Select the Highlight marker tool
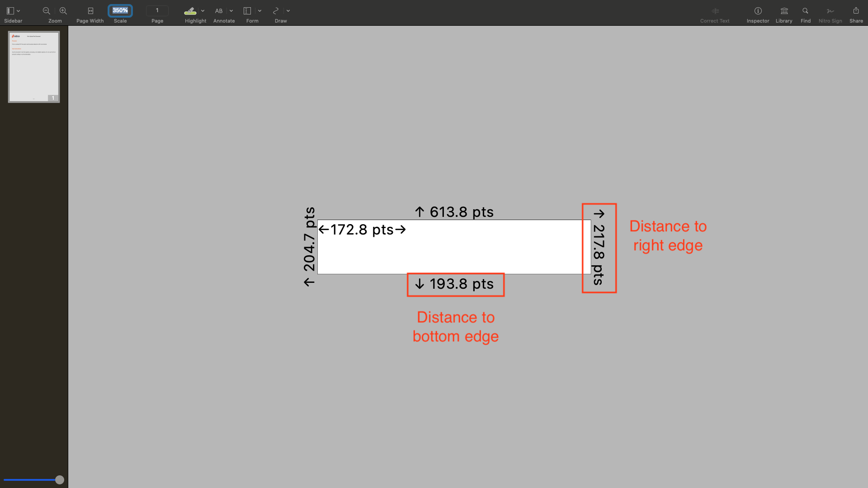 (x=190, y=11)
